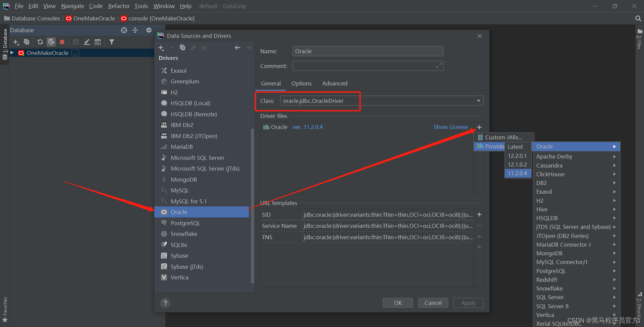Open the Class dropdown arrow
The height and width of the screenshot is (327, 644).
click(479, 101)
